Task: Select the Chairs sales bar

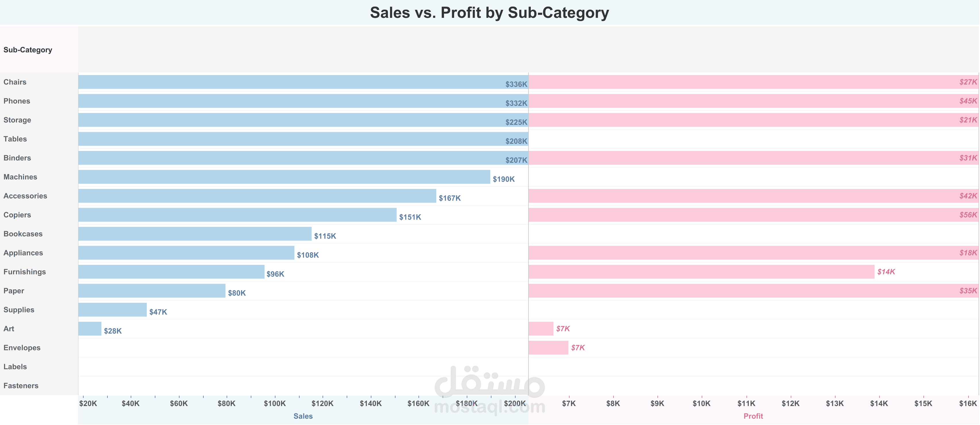Action: pos(303,82)
